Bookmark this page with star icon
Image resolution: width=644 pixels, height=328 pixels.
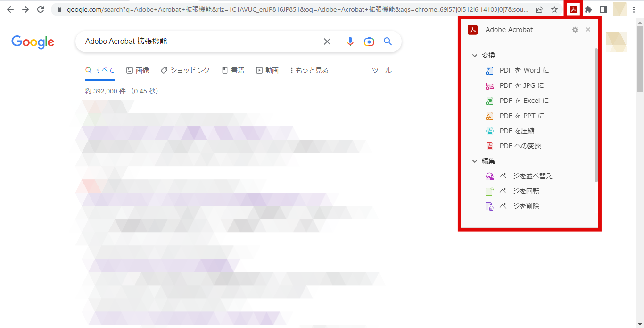pos(554,9)
